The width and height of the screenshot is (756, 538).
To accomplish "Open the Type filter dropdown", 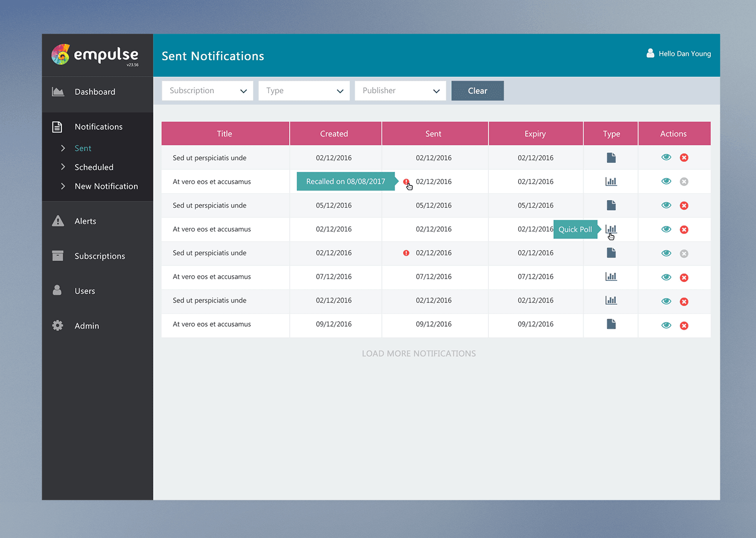I will [x=304, y=91].
